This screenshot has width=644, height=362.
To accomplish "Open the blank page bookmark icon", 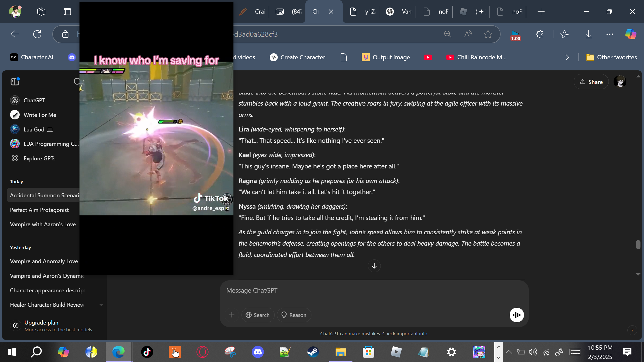I will pos(344,57).
